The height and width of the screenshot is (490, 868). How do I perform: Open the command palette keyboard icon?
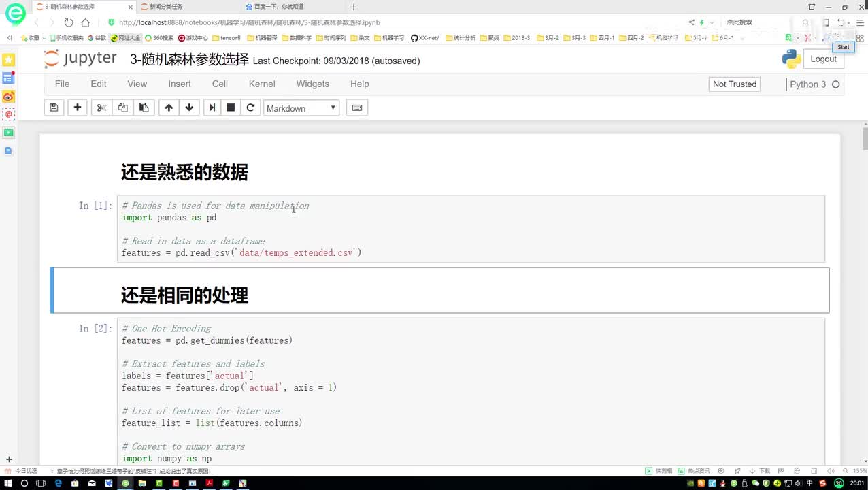(x=357, y=108)
